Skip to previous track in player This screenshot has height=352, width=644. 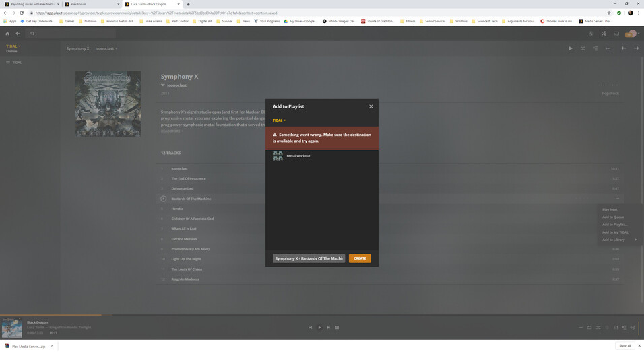pyautogui.click(x=310, y=327)
